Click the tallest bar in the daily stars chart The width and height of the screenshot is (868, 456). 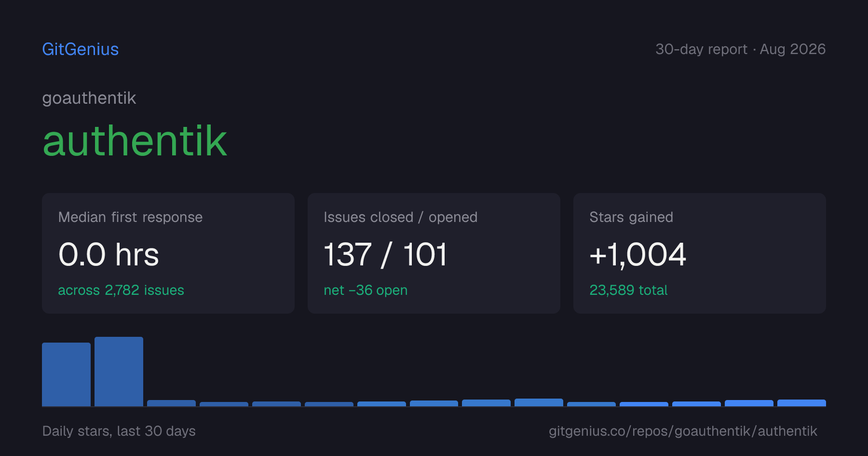point(119,372)
